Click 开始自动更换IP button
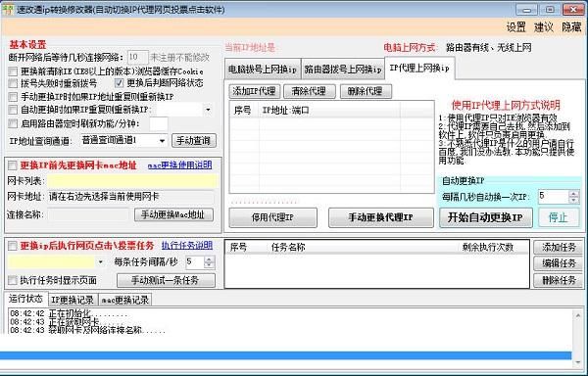The height and width of the screenshot is (376, 588). [486, 217]
